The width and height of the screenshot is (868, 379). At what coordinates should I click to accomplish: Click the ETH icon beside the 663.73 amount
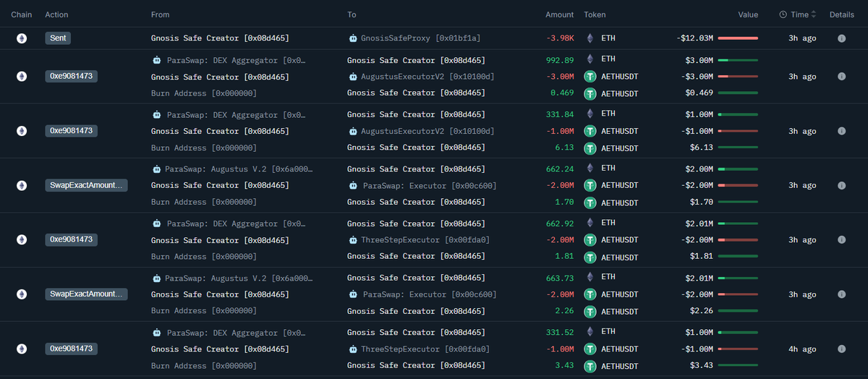tap(590, 278)
